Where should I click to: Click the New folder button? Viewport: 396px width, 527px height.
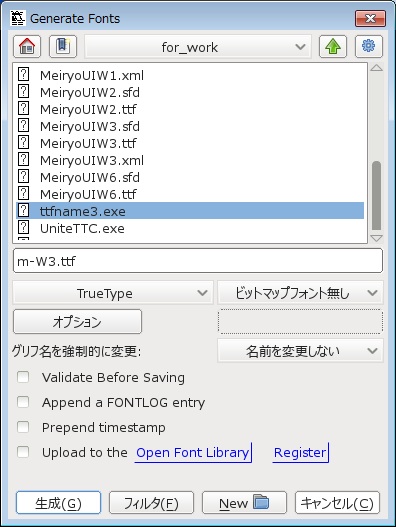[x=244, y=503]
